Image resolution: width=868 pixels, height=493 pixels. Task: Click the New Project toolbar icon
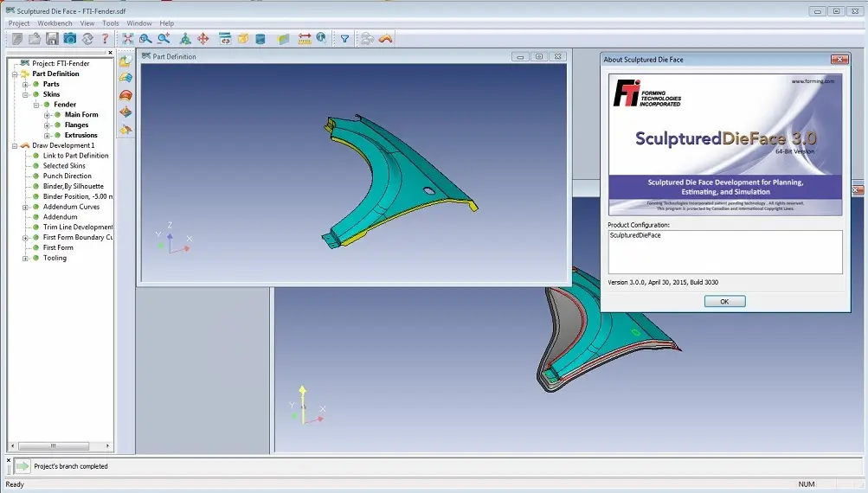(17, 39)
